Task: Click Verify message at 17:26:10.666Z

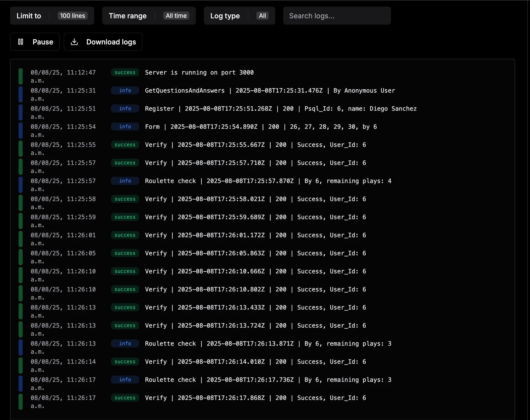Action: (x=255, y=271)
